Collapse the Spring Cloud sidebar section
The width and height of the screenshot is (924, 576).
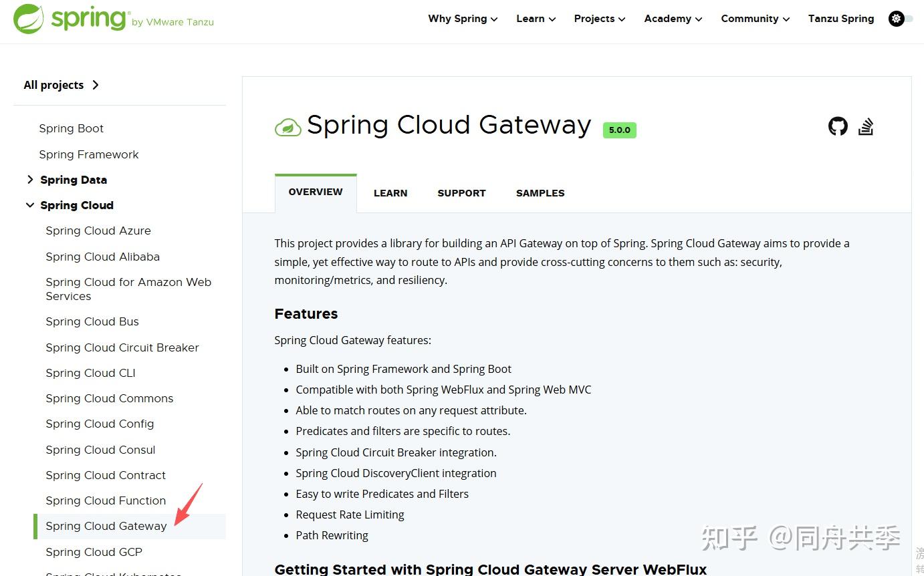pos(30,205)
